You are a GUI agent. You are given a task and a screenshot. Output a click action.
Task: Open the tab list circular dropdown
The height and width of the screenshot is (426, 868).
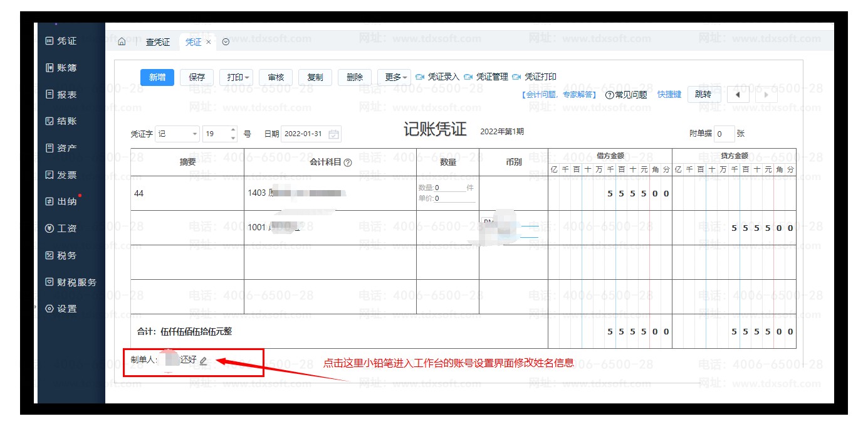226,42
